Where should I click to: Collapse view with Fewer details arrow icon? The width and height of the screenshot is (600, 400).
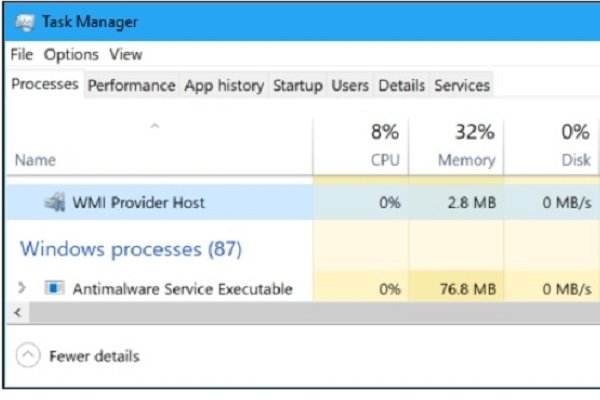(28, 355)
